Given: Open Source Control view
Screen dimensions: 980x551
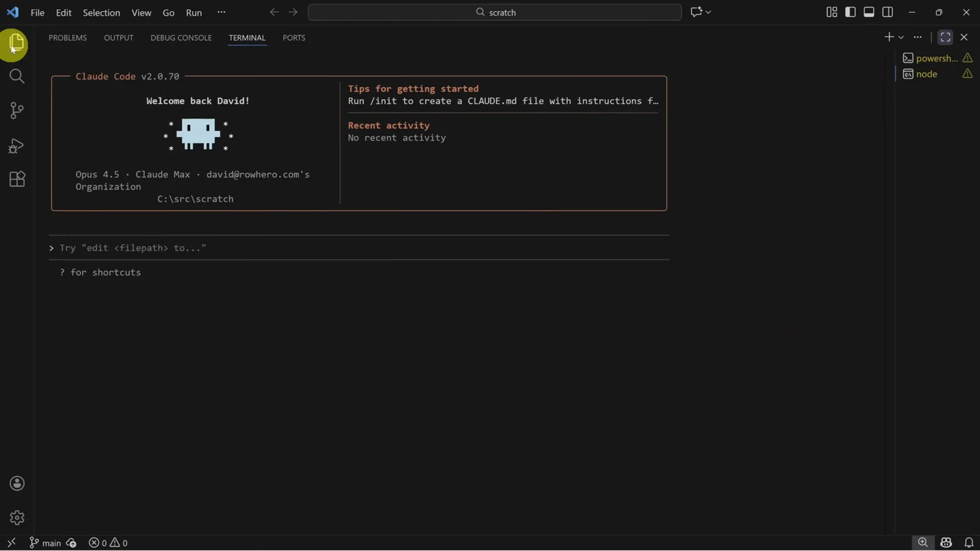Looking at the screenshot, I should [x=17, y=110].
